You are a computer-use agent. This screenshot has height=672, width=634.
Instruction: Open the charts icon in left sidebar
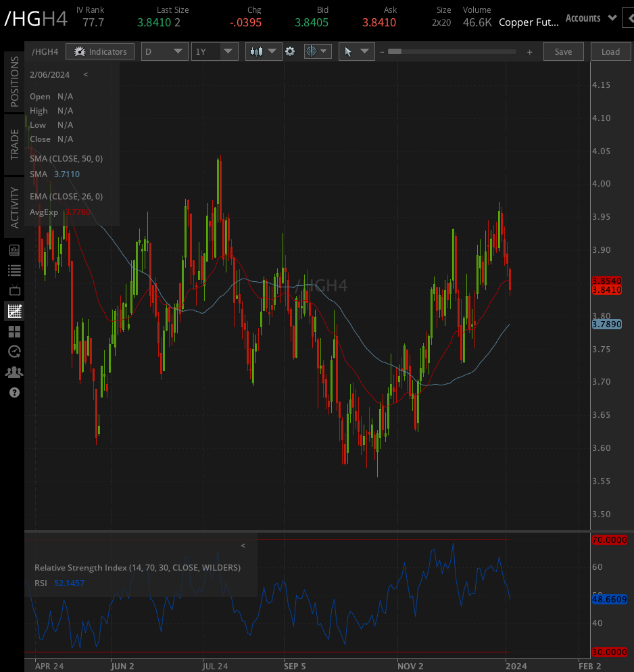pyautogui.click(x=14, y=311)
